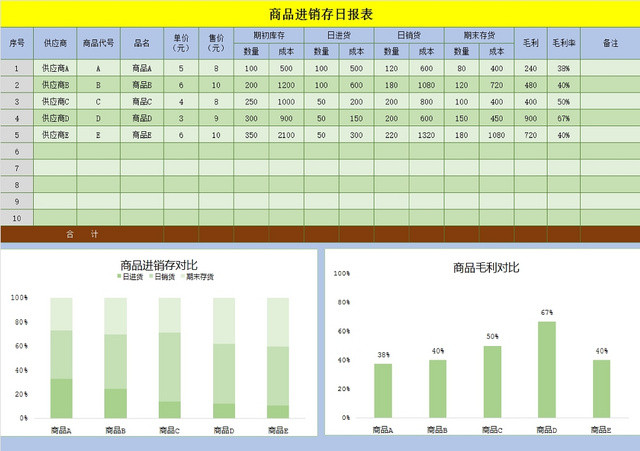The height and width of the screenshot is (451, 640).
Task: Click the 备注 column header
Action: click(x=611, y=43)
